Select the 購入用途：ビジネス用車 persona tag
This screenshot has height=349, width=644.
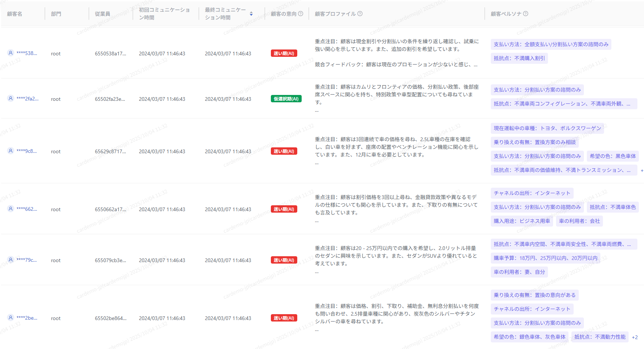[x=522, y=221]
